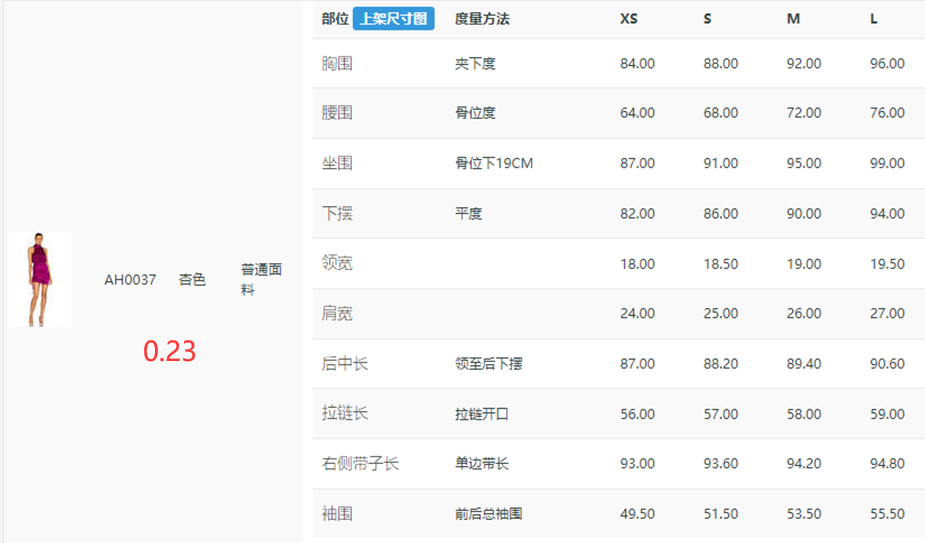Click the 坐围 M value 95.00

click(803, 163)
